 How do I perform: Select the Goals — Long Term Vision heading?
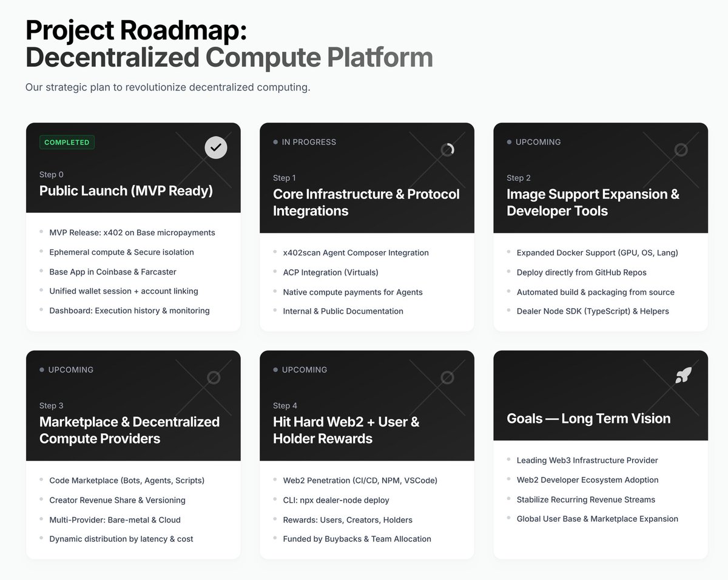(x=588, y=419)
